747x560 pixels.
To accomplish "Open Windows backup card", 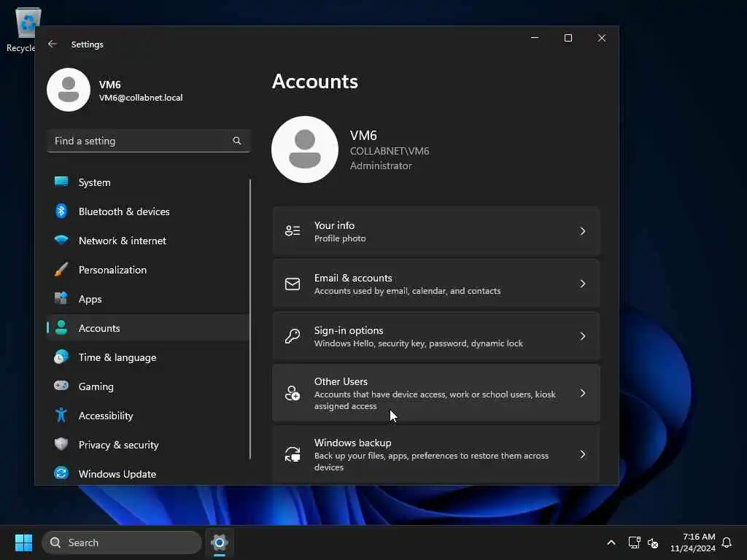I will point(436,454).
